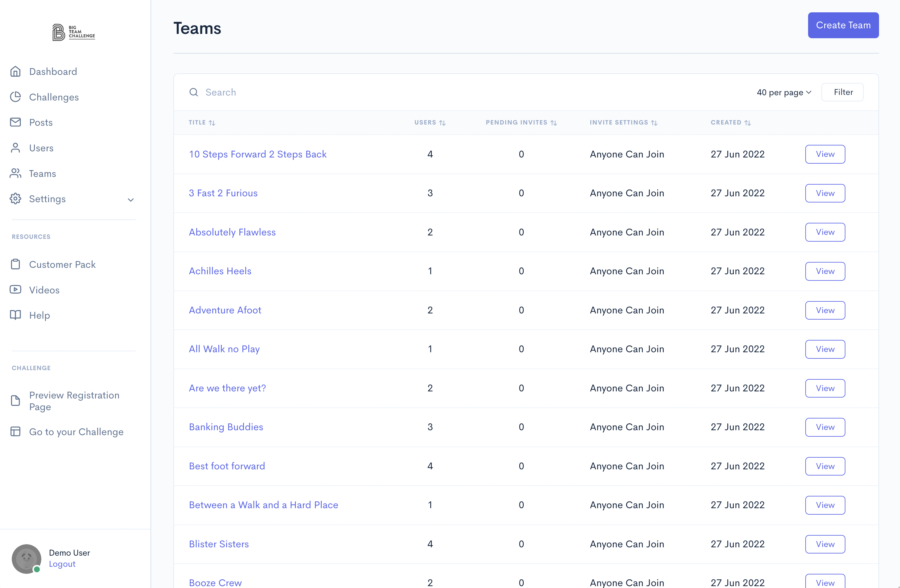The image size is (900, 588).
Task: Open the 10 Steps Forward 2 Steps Back team
Action: [x=258, y=154]
